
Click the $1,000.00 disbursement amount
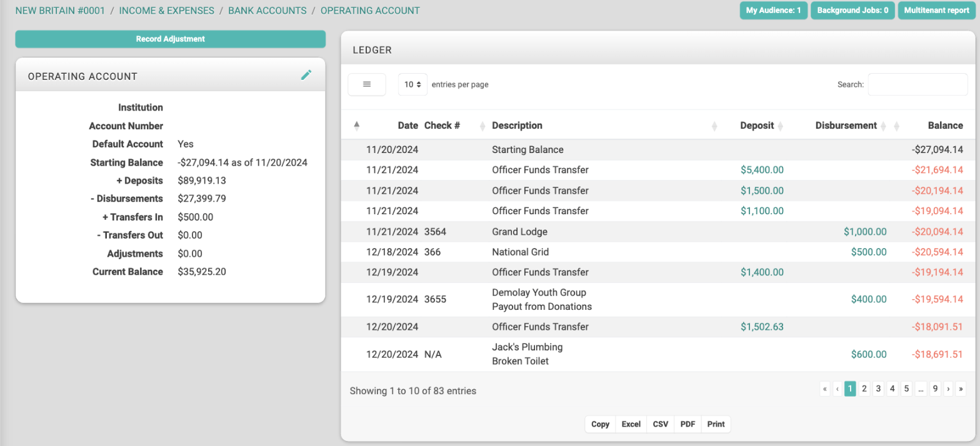pos(865,232)
